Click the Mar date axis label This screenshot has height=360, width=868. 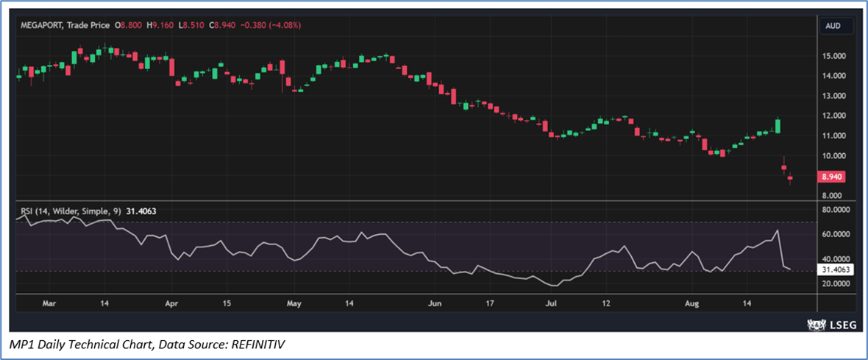[50, 303]
